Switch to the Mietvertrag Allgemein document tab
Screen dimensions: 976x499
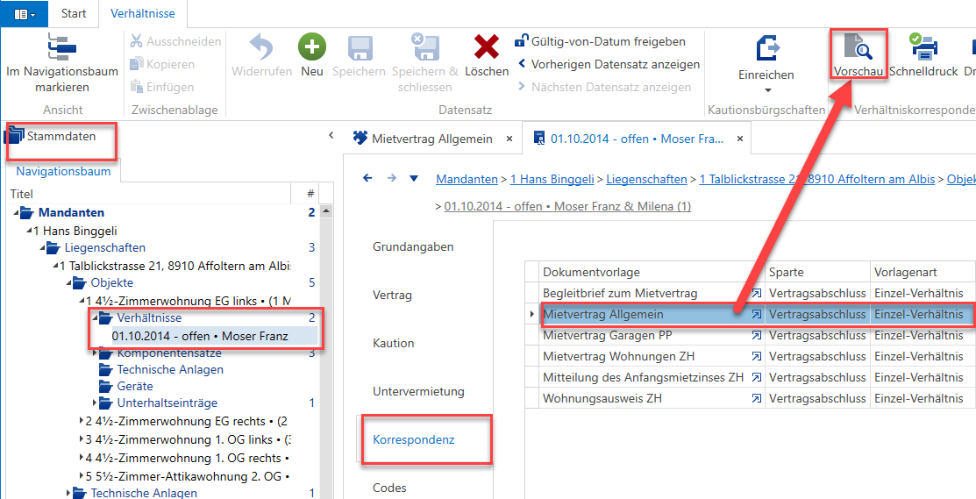point(431,138)
